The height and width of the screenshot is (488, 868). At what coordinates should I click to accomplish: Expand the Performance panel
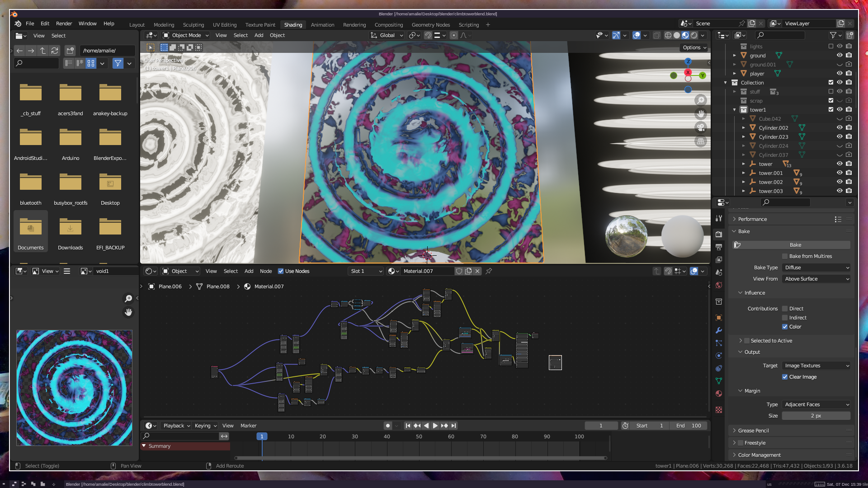[752, 219]
